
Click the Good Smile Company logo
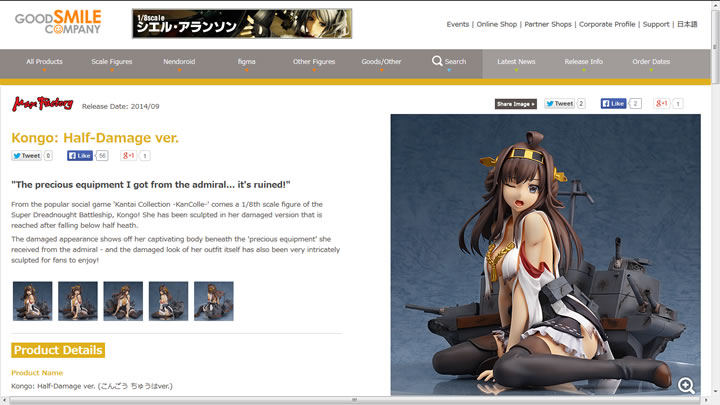tap(58, 22)
